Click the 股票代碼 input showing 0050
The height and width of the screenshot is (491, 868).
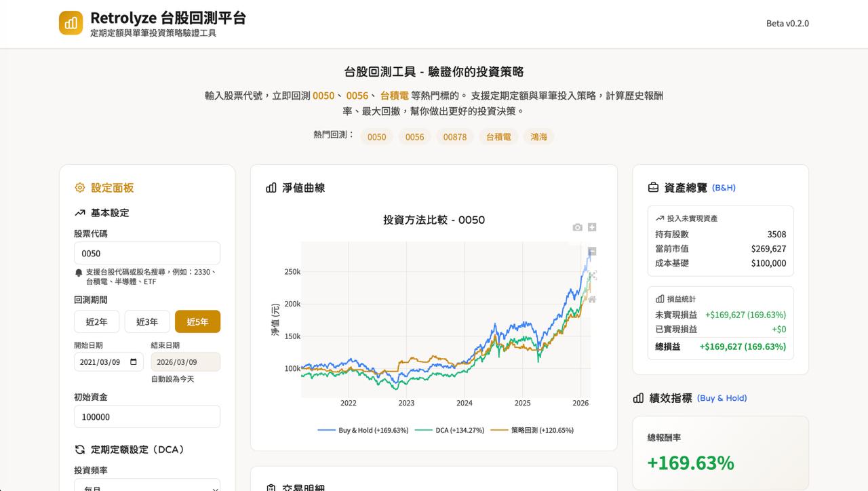[147, 253]
